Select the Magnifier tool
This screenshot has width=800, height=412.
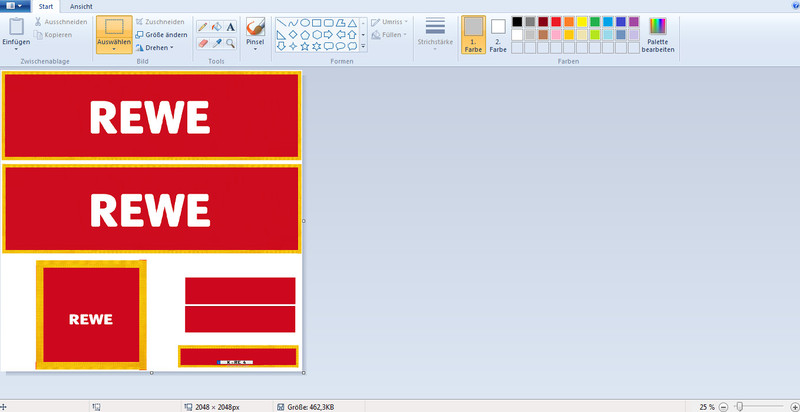coord(231,43)
